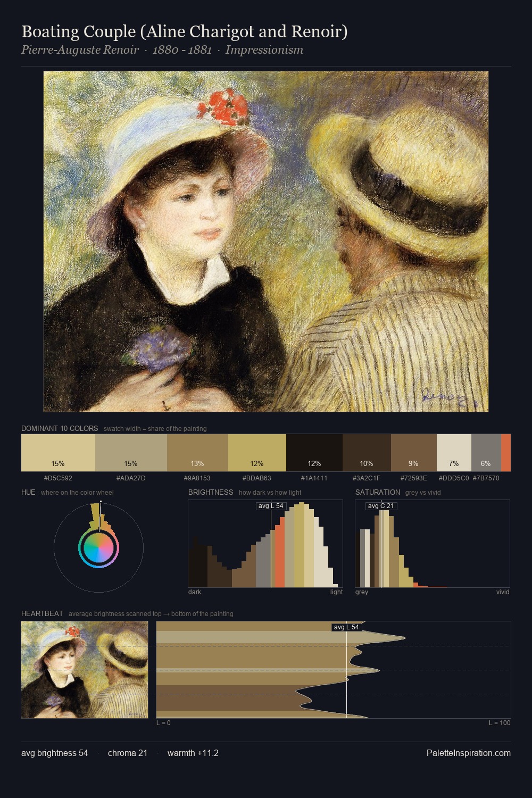Click the saturation histogram chart
Image resolution: width=532 pixels, height=798 pixels.
click(433, 544)
